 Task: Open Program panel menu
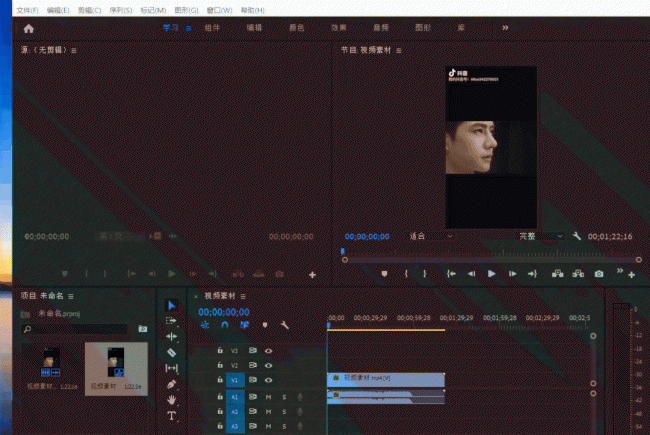[398, 51]
